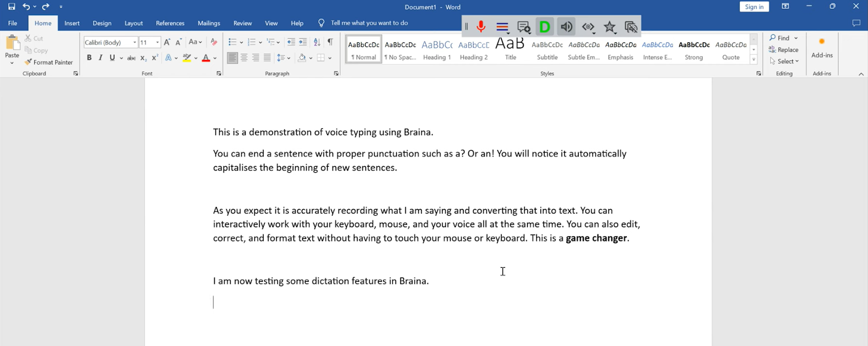This screenshot has width=868, height=346.
Task: Toggle Underline formatting
Action: pyautogui.click(x=112, y=58)
